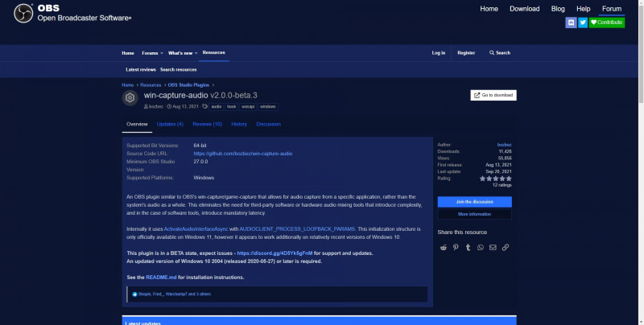Click 'Stopin, Fred_, Warchamp7 and 3 others' reactions

[175, 294]
